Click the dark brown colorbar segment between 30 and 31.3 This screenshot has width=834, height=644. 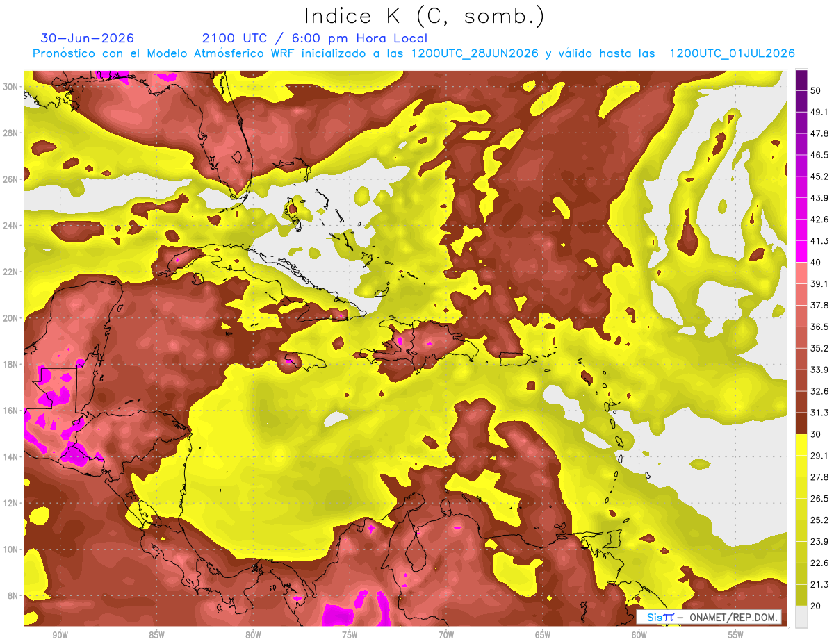pyautogui.click(x=801, y=424)
